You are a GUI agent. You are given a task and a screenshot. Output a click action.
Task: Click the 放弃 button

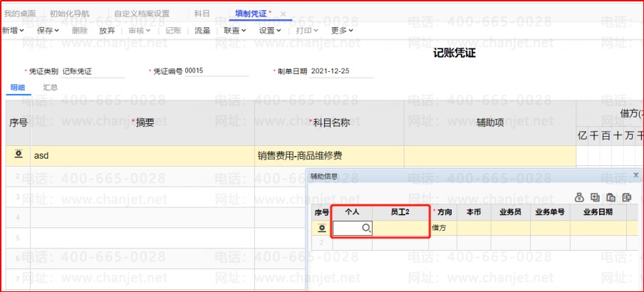click(107, 31)
